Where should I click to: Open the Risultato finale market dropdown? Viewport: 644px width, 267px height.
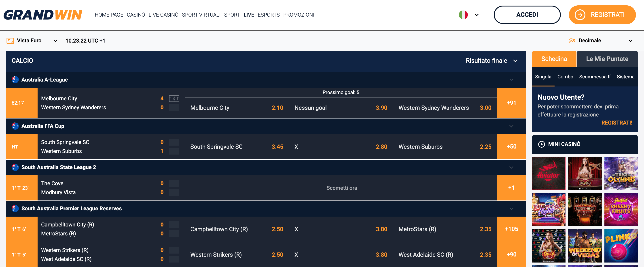click(x=491, y=61)
